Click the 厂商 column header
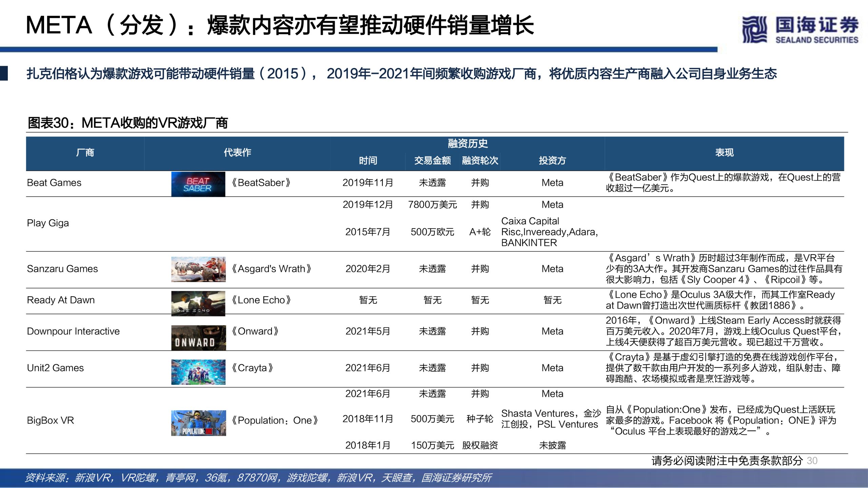This screenshot has height=488, width=868. pyautogui.click(x=85, y=153)
